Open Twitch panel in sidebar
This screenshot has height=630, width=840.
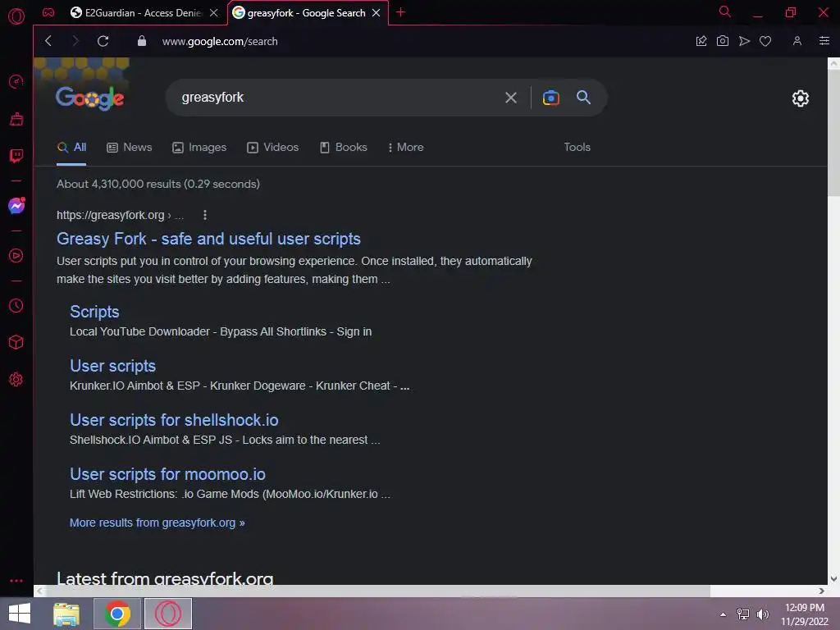(16, 156)
